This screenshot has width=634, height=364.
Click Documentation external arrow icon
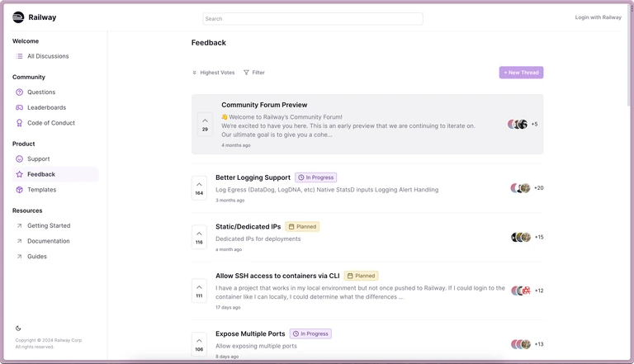[19, 241]
